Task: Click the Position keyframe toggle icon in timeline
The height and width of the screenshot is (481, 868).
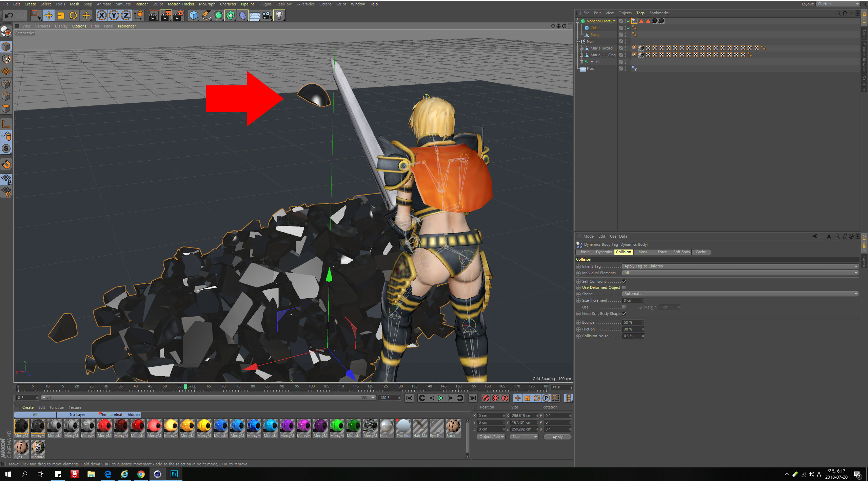Action: [x=518, y=398]
